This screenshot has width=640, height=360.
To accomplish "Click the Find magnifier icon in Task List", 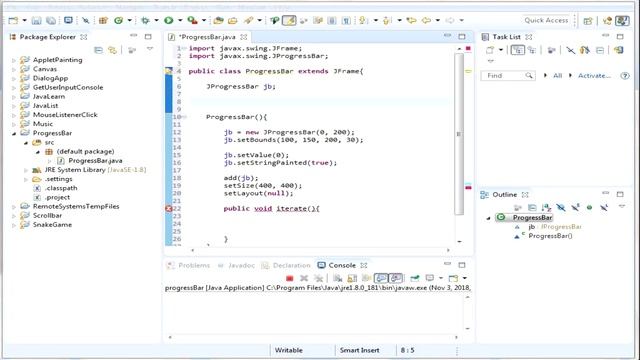I will coord(529,76).
